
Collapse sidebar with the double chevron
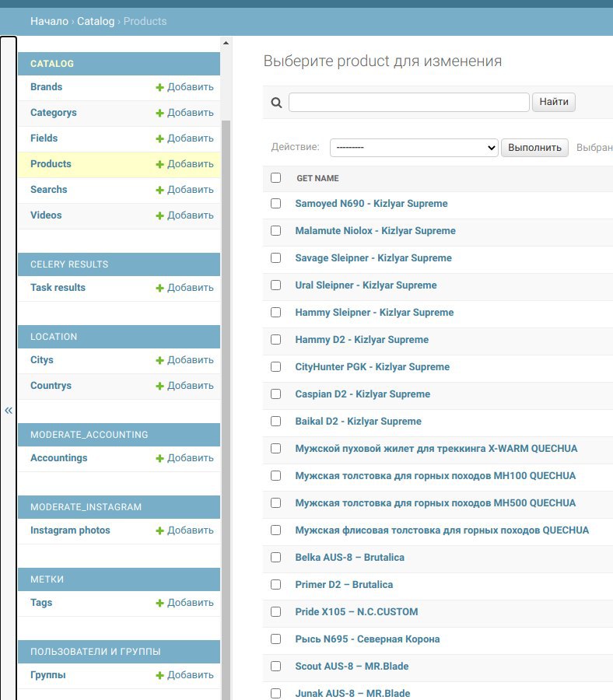click(x=9, y=410)
